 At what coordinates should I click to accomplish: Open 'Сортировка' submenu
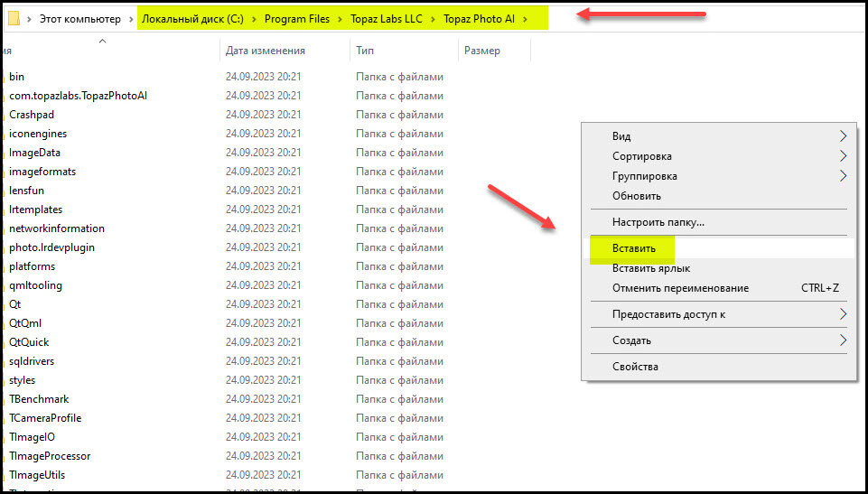719,156
